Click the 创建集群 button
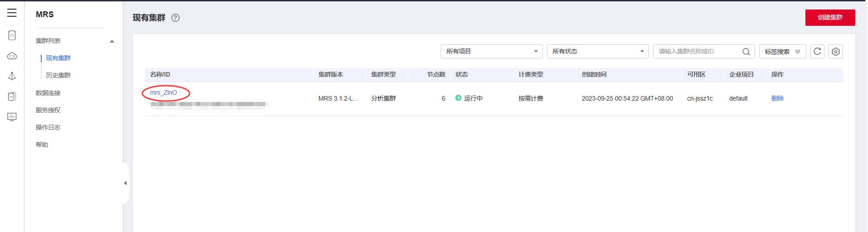868x232 pixels. tap(830, 18)
